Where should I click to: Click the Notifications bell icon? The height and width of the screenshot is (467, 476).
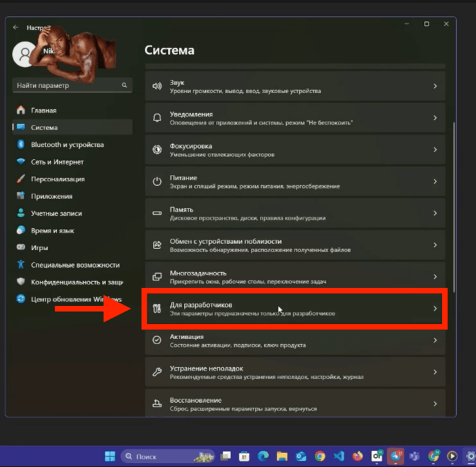click(156, 118)
